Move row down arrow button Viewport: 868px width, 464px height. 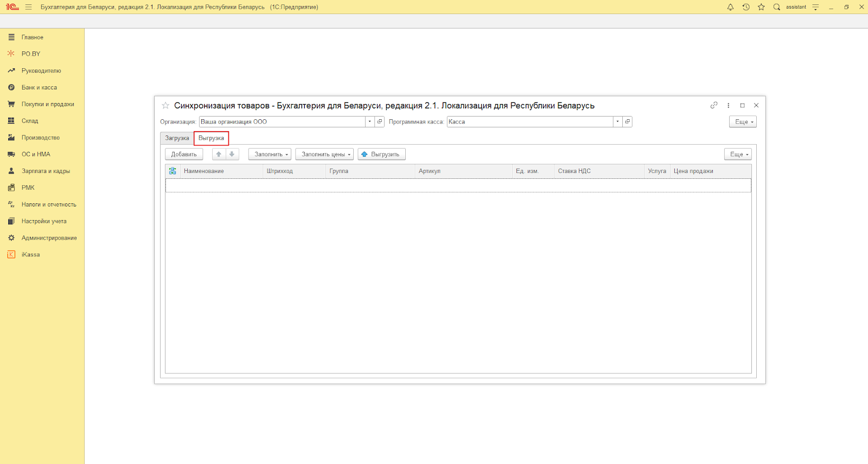[x=232, y=154]
